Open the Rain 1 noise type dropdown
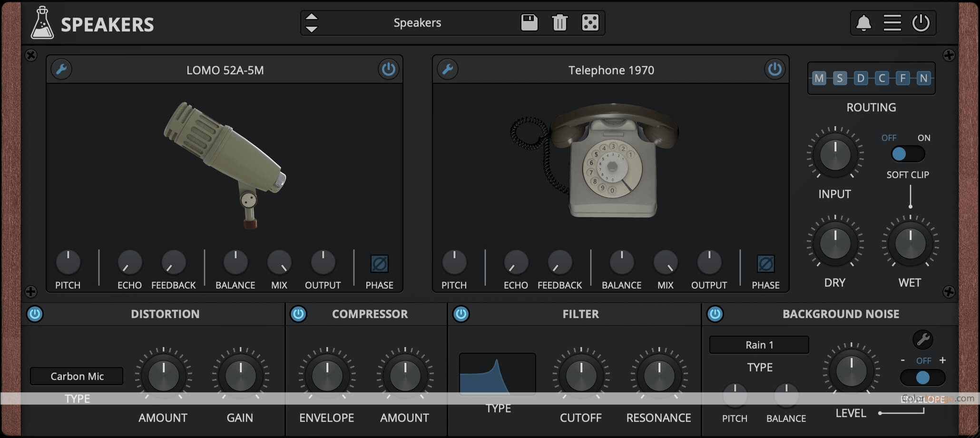Screen dimensions: 980x438 point(759,344)
